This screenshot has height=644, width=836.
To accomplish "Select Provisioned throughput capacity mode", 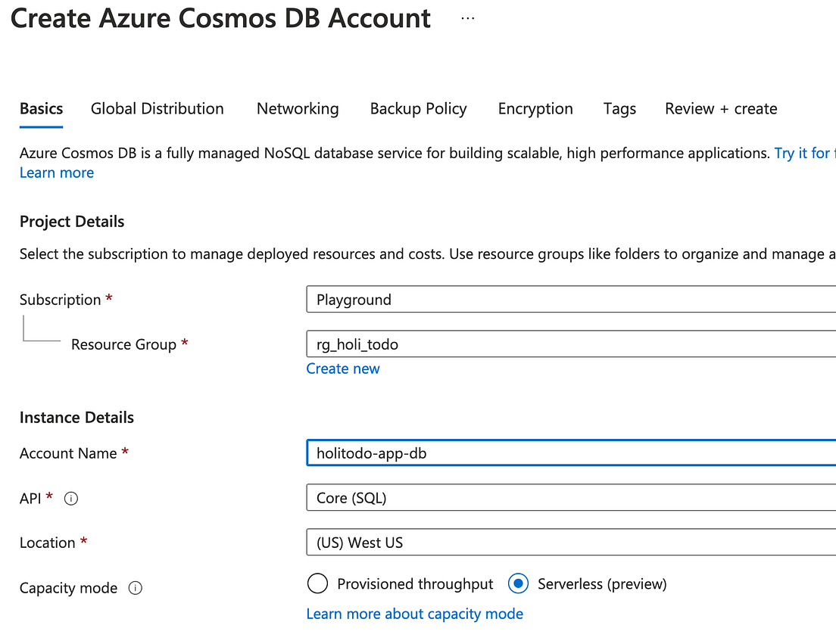I will point(318,584).
